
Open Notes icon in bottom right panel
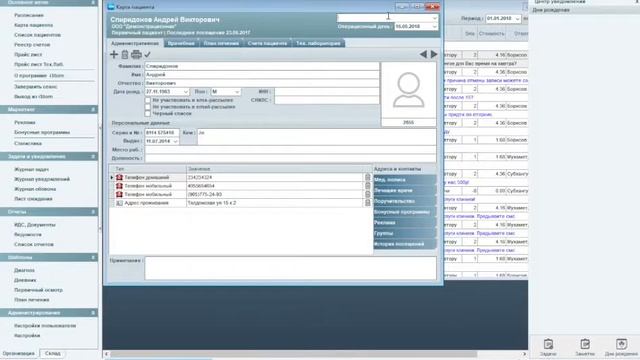click(x=585, y=344)
